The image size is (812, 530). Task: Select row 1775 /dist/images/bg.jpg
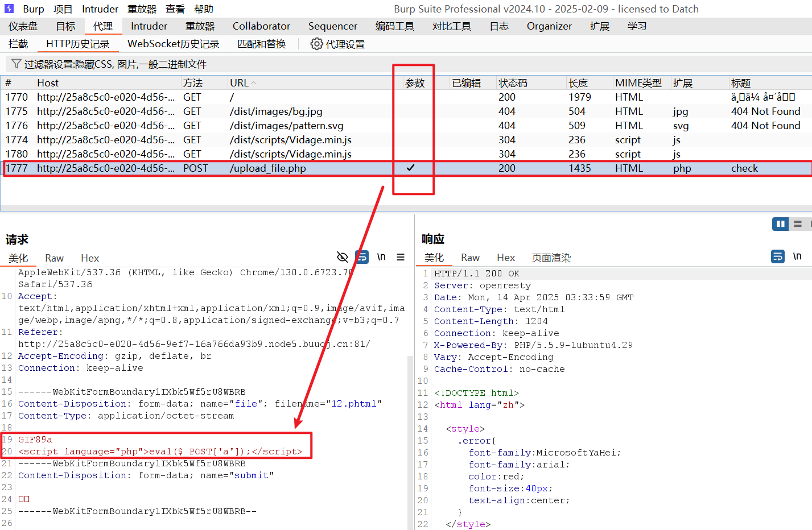pos(406,111)
